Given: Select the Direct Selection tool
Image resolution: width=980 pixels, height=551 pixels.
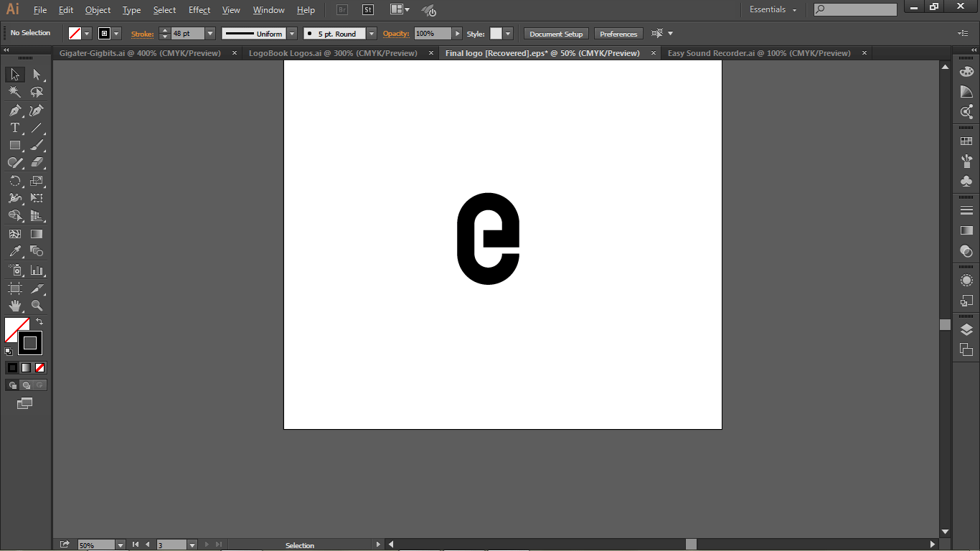Looking at the screenshot, I should click(x=37, y=75).
